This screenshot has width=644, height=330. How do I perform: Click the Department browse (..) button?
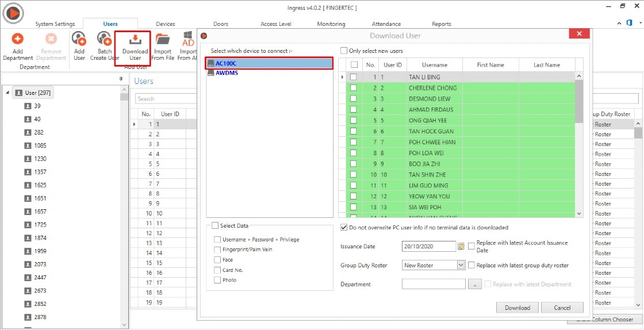pyautogui.click(x=474, y=284)
